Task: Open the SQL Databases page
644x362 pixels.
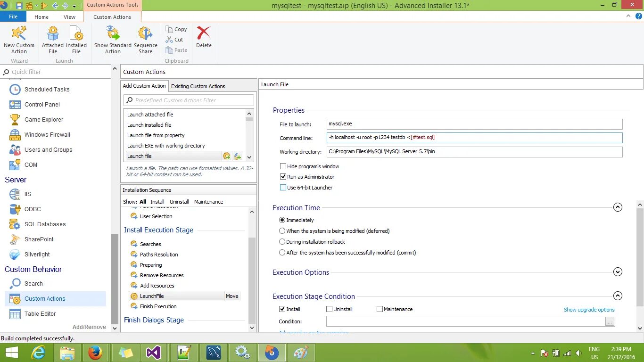Action: tap(45, 224)
